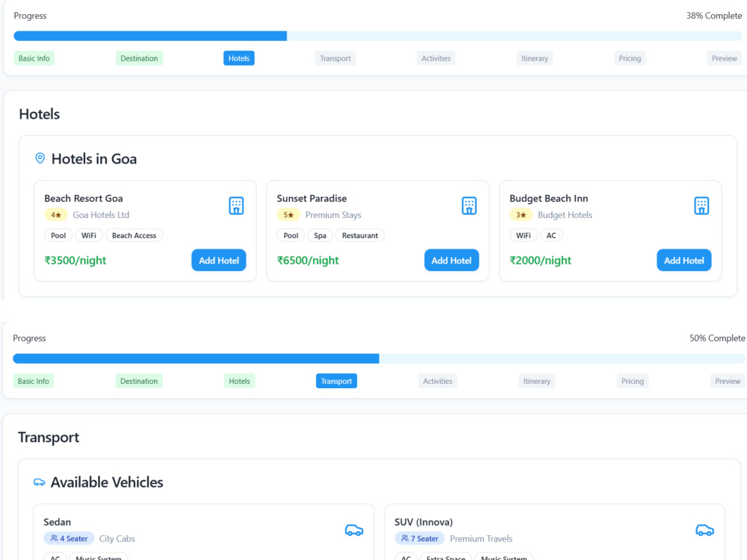Click the car icon on the SUV (Innova) card

point(704,530)
